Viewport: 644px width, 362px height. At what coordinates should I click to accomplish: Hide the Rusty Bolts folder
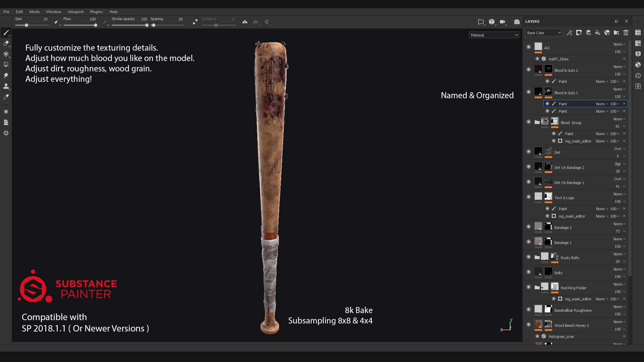[x=529, y=257]
